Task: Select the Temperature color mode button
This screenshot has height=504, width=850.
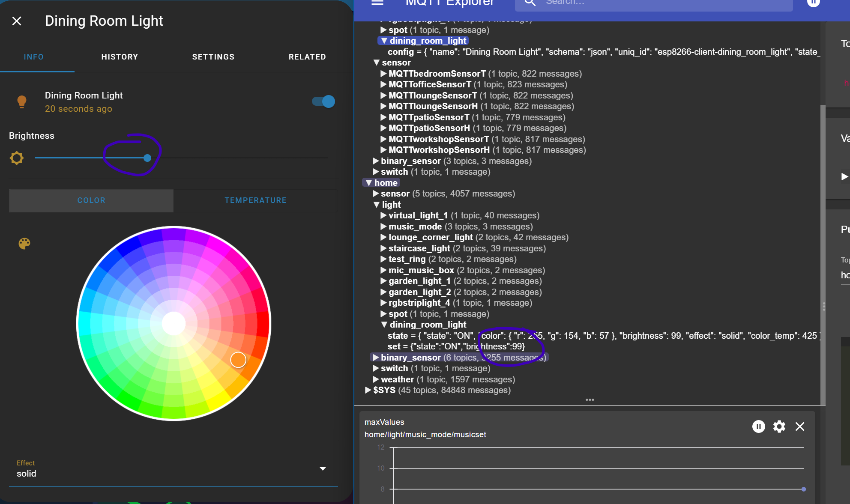Action: pos(256,200)
